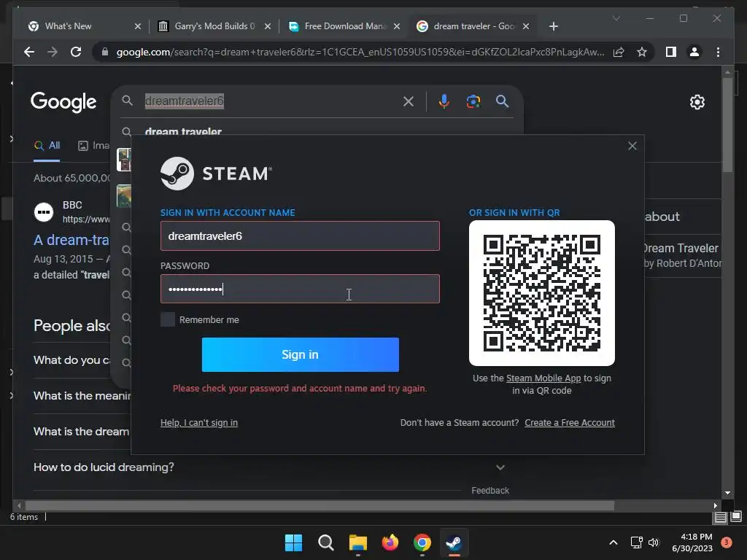Switch to large icons view in File Explorer
Image resolution: width=747 pixels, height=560 pixels.
coord(736,516)
